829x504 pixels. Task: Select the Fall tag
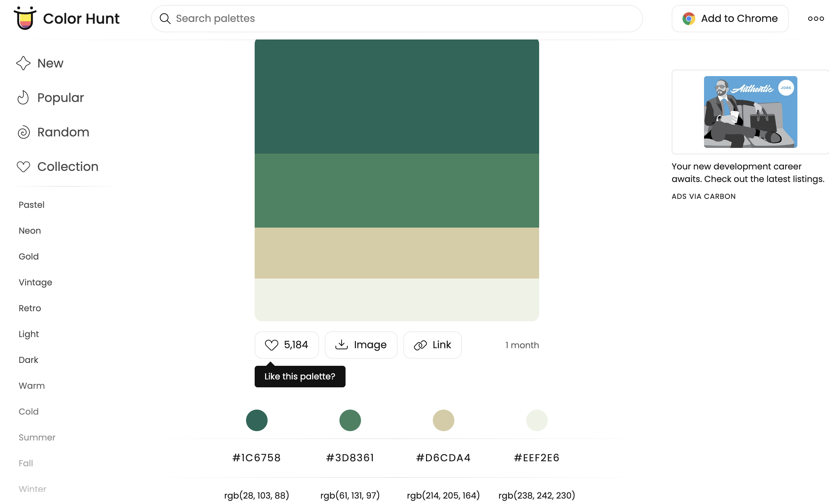pos(26,463)
